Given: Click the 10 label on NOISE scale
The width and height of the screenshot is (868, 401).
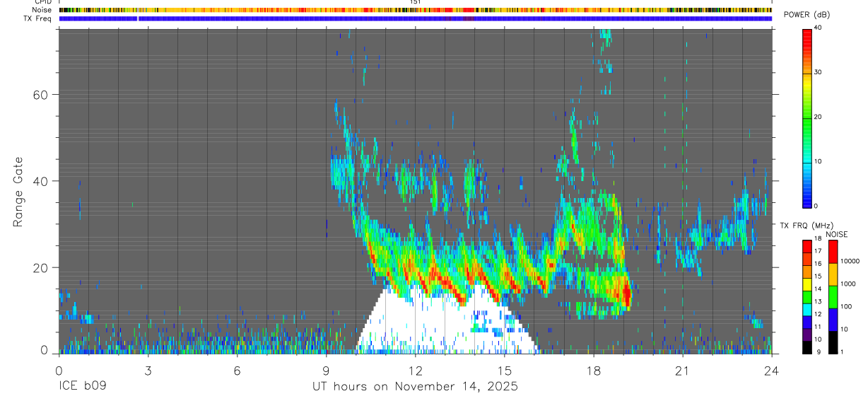Looking at the screenshot, I should coord(844,329).
